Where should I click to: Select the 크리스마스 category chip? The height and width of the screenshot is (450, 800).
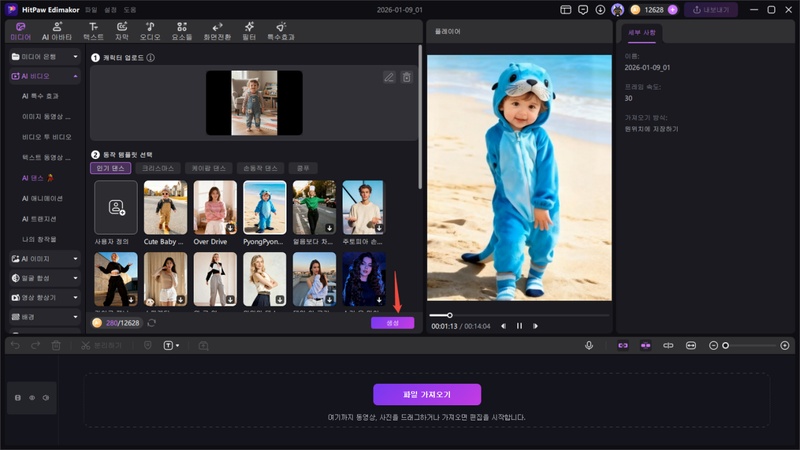158,168
